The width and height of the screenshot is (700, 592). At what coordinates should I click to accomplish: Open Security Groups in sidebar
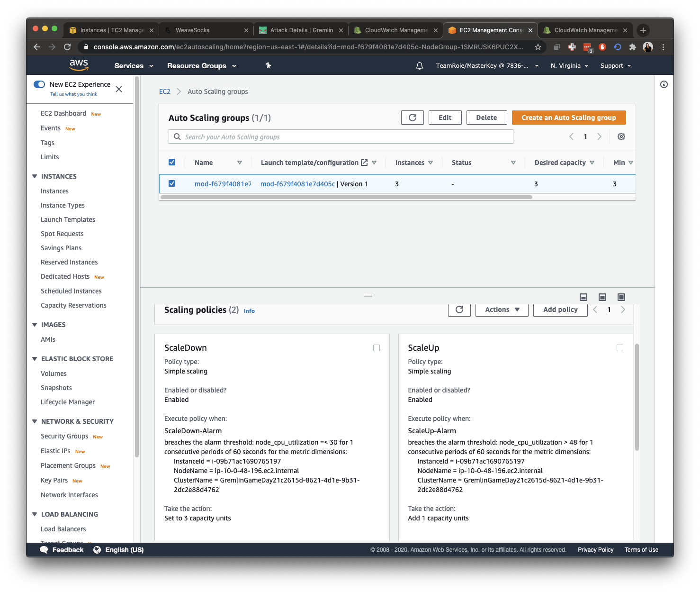[x=64, y=436]
